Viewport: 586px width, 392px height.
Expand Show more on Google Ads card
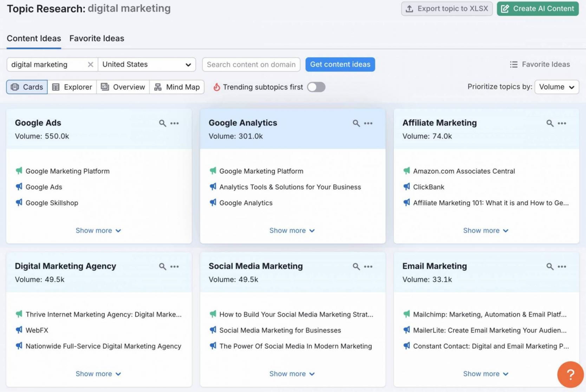pos(98,231)
